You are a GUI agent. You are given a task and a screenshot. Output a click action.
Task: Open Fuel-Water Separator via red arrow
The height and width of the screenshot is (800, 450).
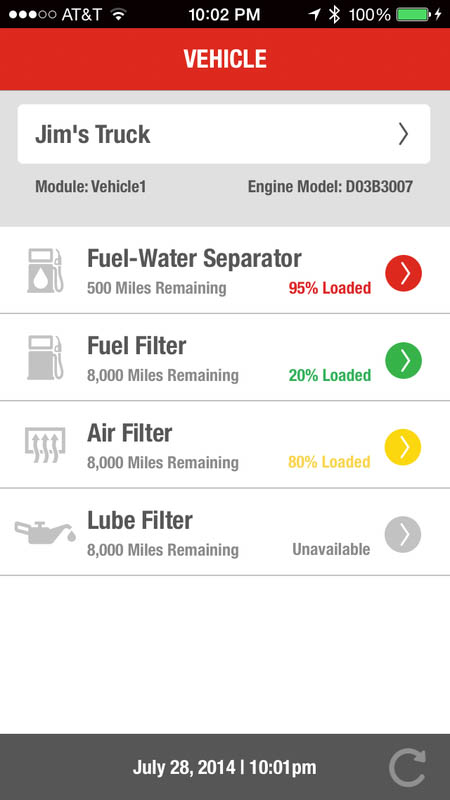(x=403, y=273)
